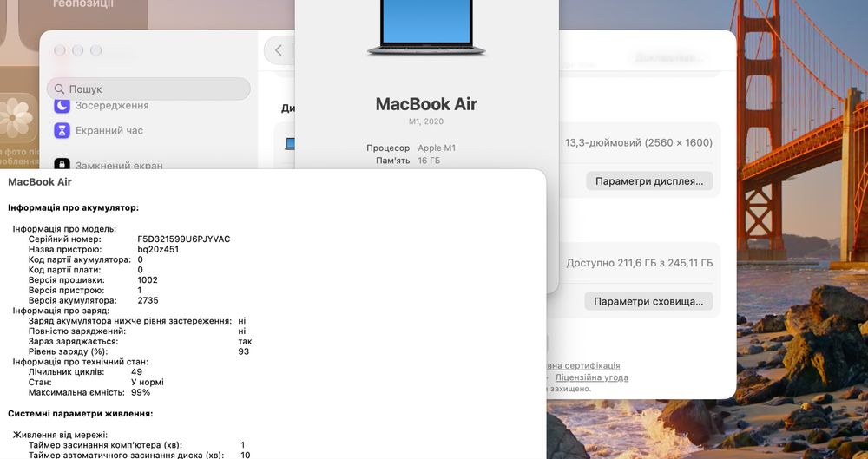Click Таймер автоматичного засинання диска (хв): label
The width and height of the screenshot is (868, 459).
(x=126, y=455)
